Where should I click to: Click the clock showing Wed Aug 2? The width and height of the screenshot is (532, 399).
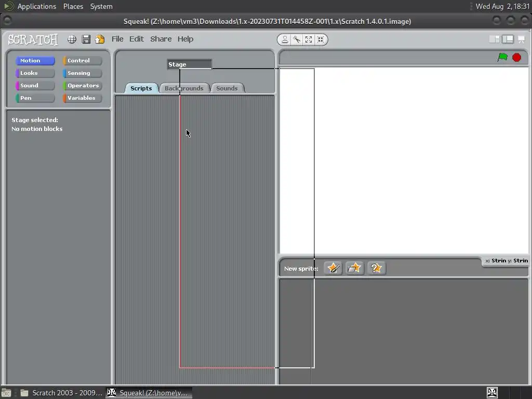click(x=502, y=6)
